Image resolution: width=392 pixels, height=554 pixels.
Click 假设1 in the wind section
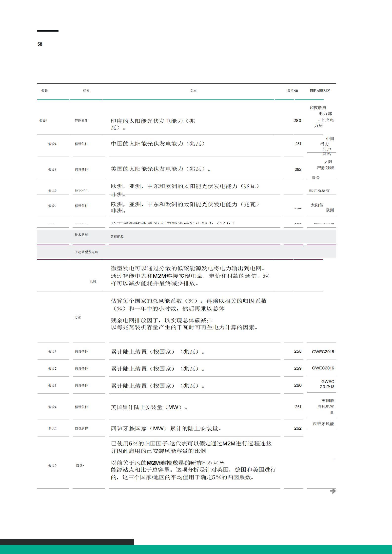coord(52,351)
